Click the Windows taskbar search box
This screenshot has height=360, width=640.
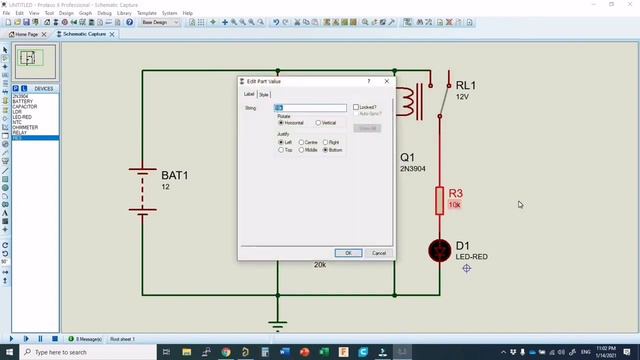coord(88,352)
